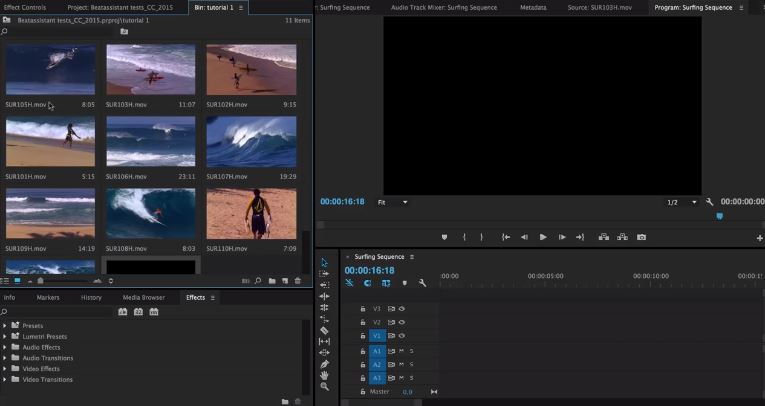Create new custom bin in Effects panel

click(285, 402)
